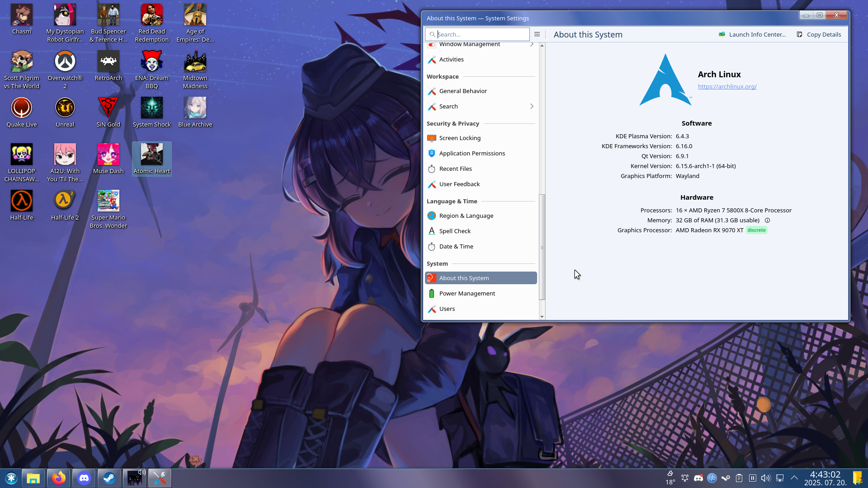Click the folder widget at the taskbar end
868x488 pixels.
coord(858,478)
